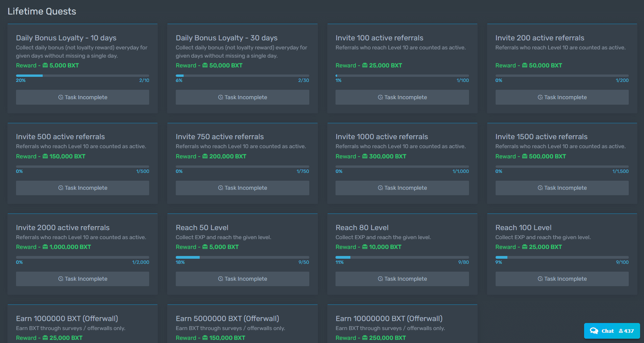Screen dimensions: 644x343
Task: Click Task Incomplete under Daily Bonus Loyalty 10 days
Action: [83, 97]
